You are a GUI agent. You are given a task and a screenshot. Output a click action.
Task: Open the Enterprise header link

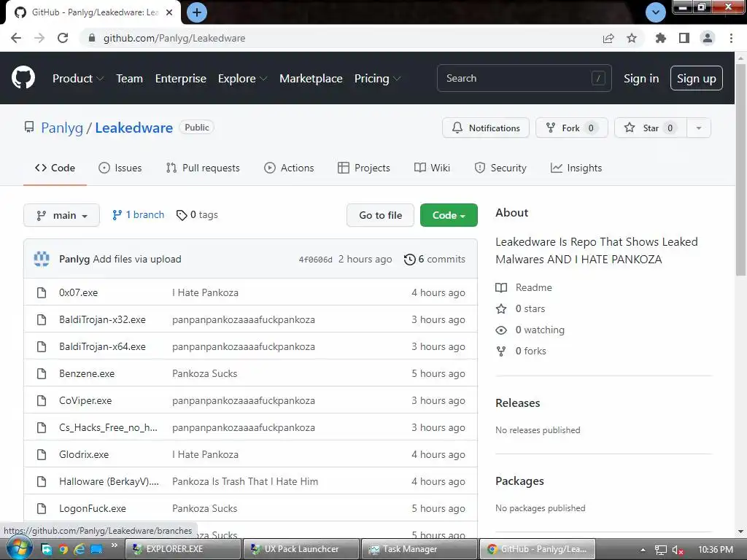click(x=181, y=79)
